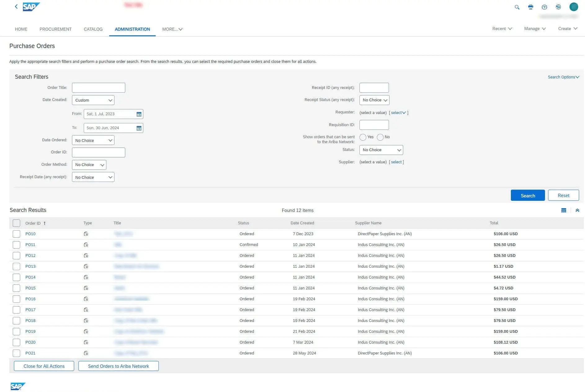Open the Receipt Status dropdown
This screenshot has height=392, width=585.
[374, 100]
